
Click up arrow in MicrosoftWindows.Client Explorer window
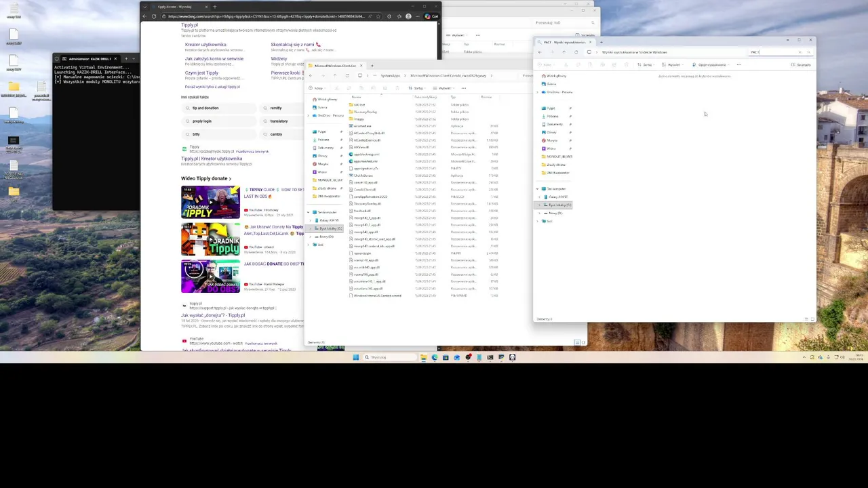pos(335,75)
